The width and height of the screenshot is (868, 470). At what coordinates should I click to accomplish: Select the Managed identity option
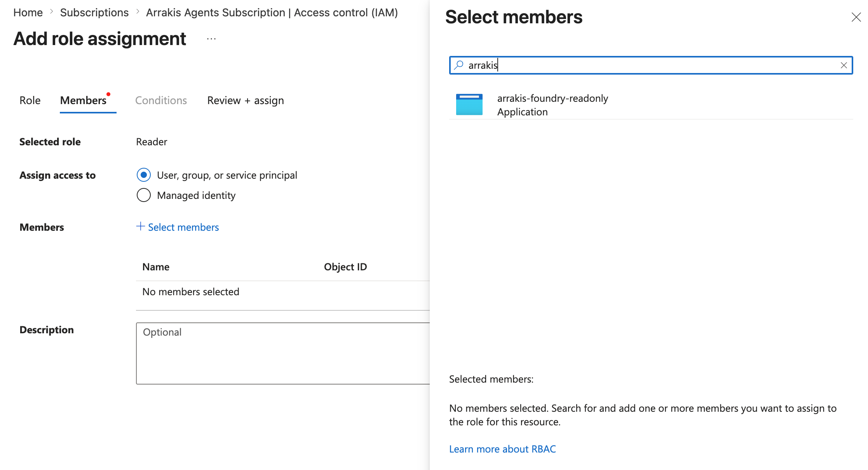click(144, 195)
